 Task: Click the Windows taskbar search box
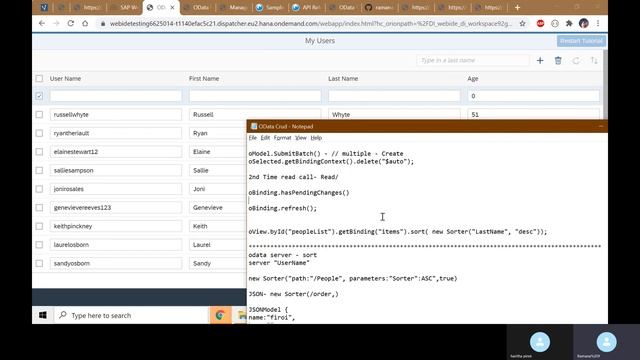131,315
